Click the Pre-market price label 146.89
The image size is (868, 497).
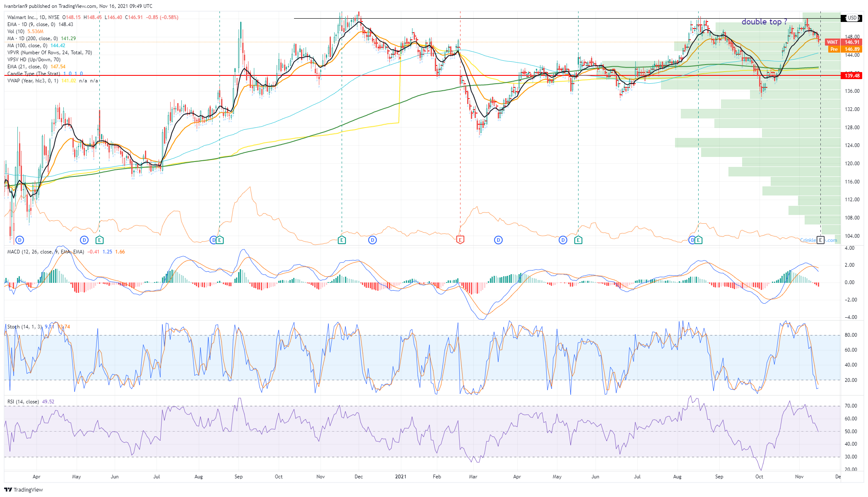[845, 49]
